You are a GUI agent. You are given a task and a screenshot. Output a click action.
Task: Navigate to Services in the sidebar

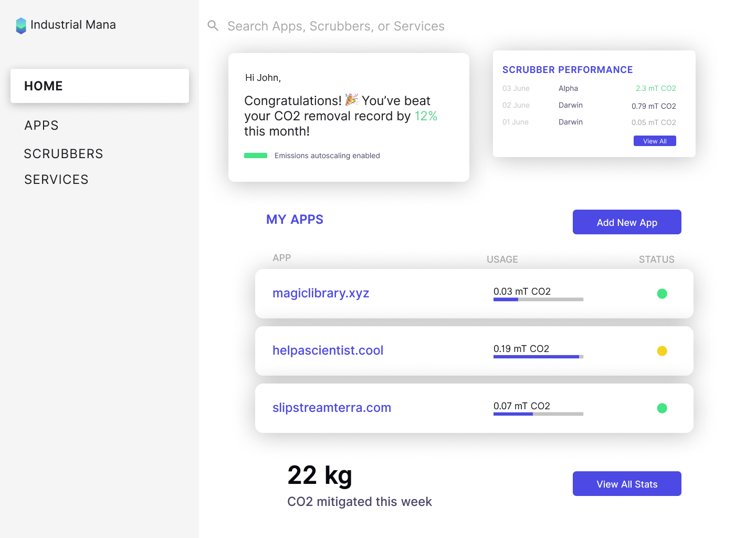[x=56, y=180]
